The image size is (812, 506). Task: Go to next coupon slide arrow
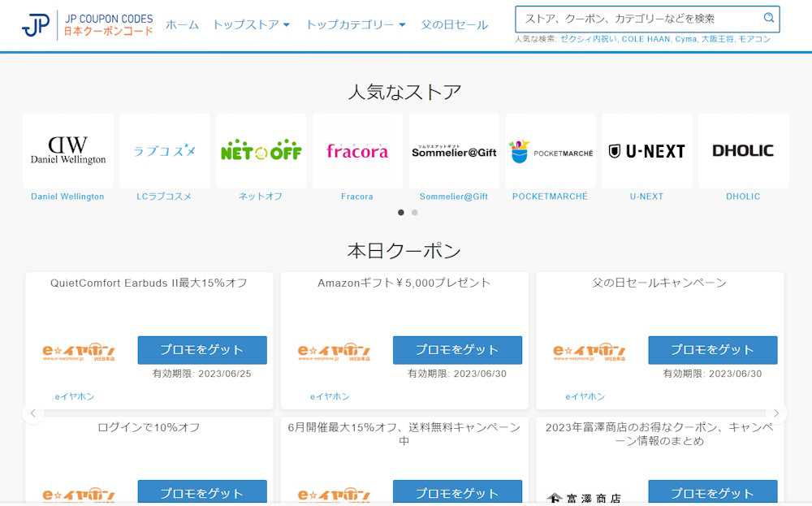[775, 413]
